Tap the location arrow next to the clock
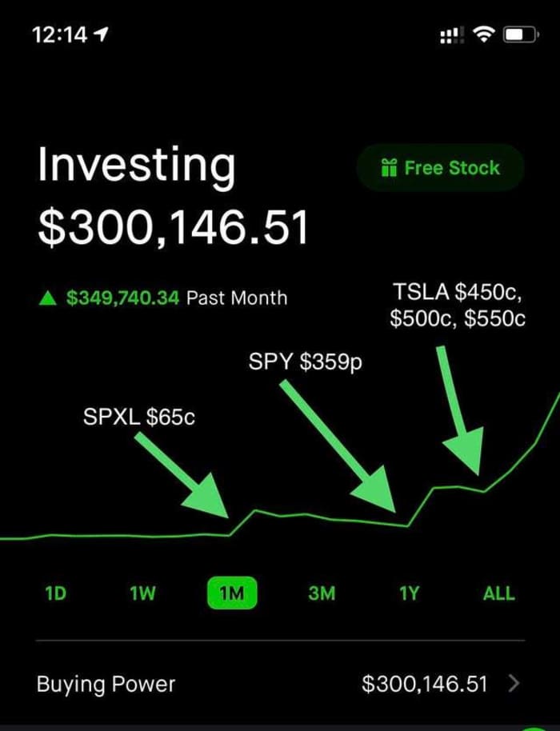The height and width of the screenshot is (731, 560). [x=100, y=34]
